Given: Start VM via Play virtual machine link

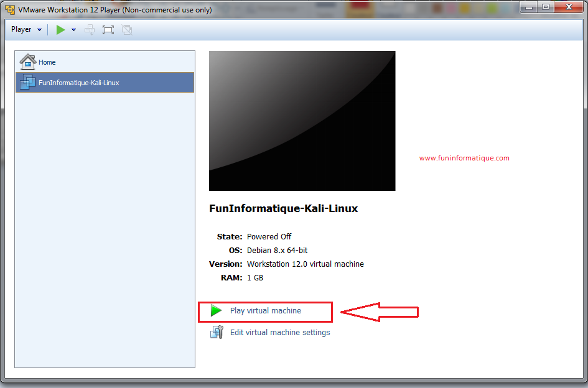Looking at the screenshot, I should tap(266, 311).
